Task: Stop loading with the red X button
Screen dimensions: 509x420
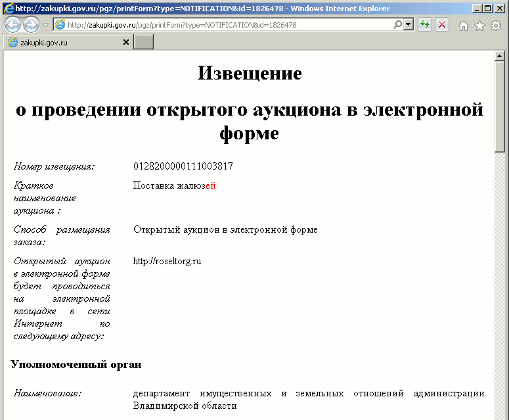Action: coord(442,25)
